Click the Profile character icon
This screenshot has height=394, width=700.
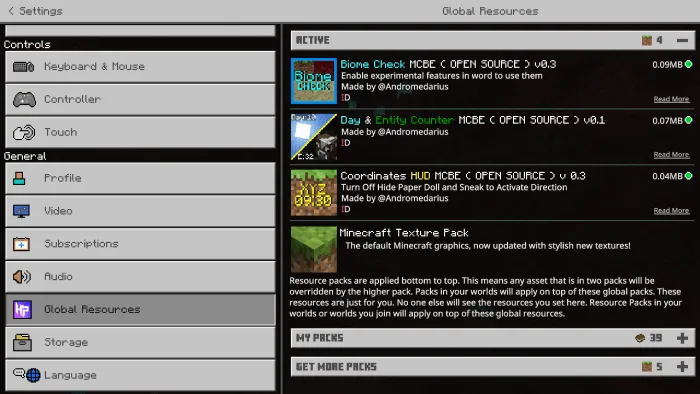[x=19, y=178]
